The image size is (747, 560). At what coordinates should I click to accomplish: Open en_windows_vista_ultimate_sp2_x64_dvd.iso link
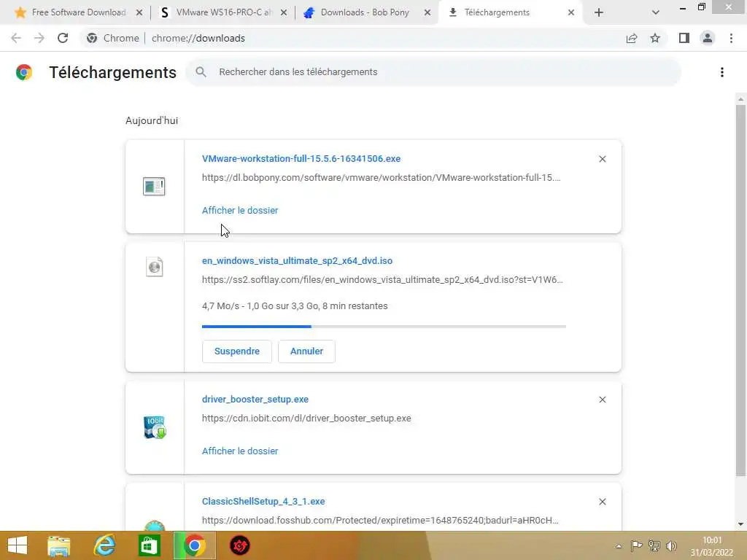297,261
